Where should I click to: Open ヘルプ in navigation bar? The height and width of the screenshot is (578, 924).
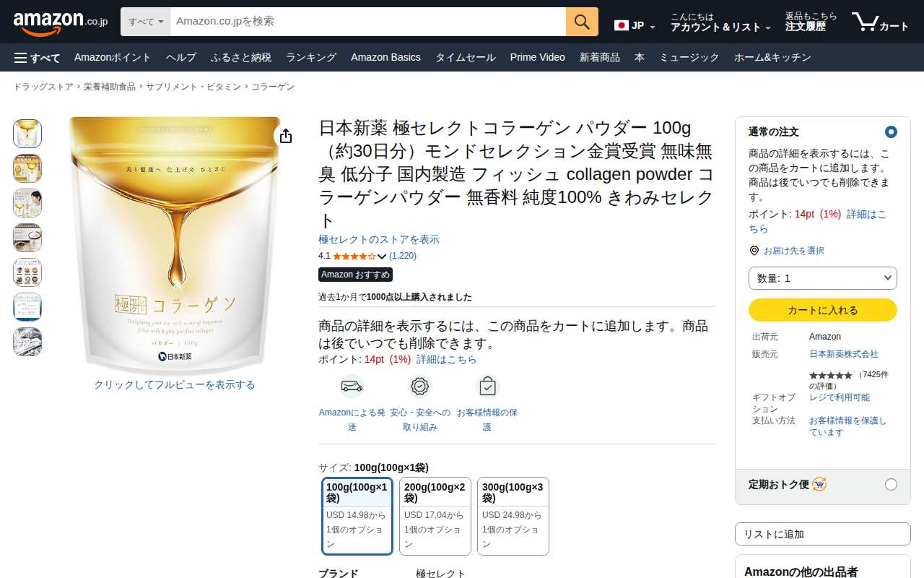click(181, 58)
